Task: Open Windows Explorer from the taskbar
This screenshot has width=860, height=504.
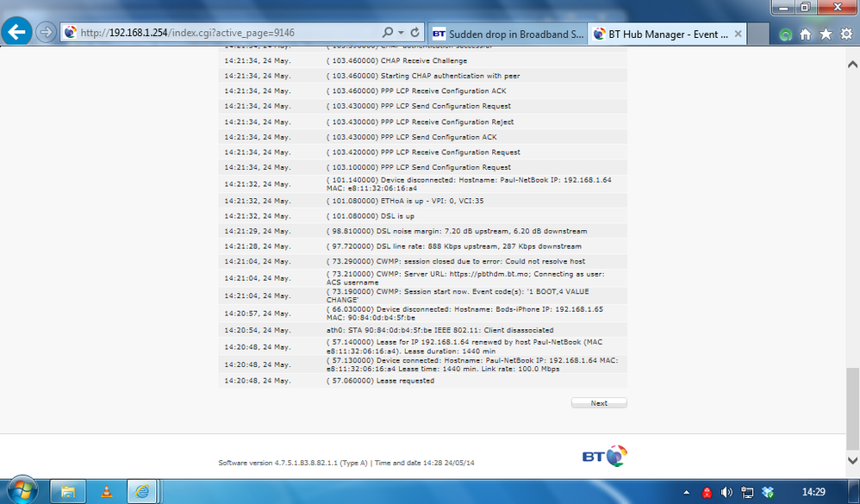Action: click(x=68, y=491)
